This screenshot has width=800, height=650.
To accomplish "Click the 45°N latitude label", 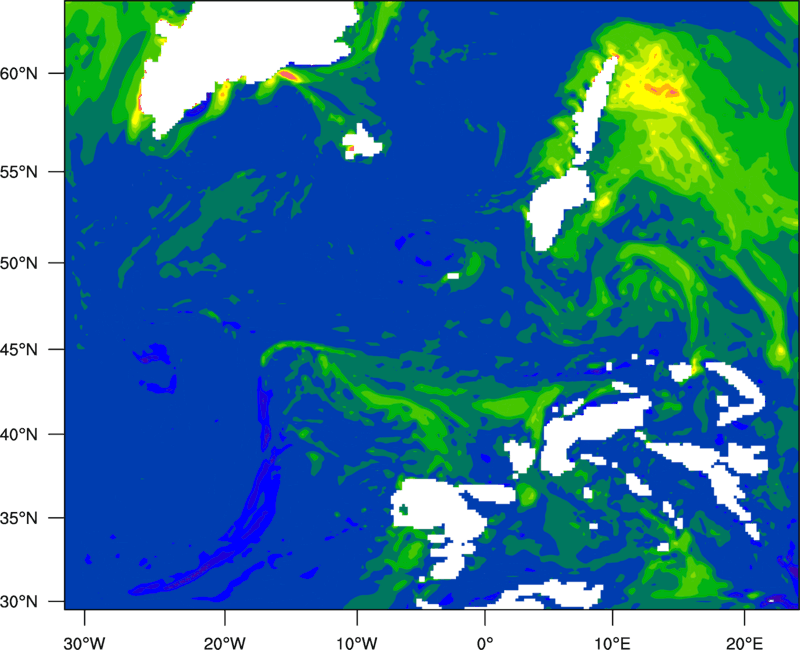I will pyautogui.click(x=19, y=349).
